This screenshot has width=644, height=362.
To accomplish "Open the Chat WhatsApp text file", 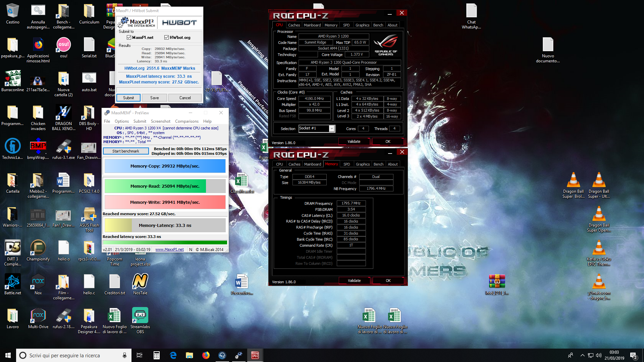I will pyautogui.click(x=471, y=16).
